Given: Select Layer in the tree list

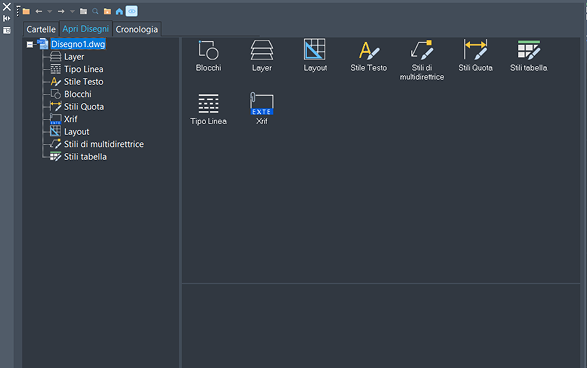Looking at the screenshot, I should point(74,57).
